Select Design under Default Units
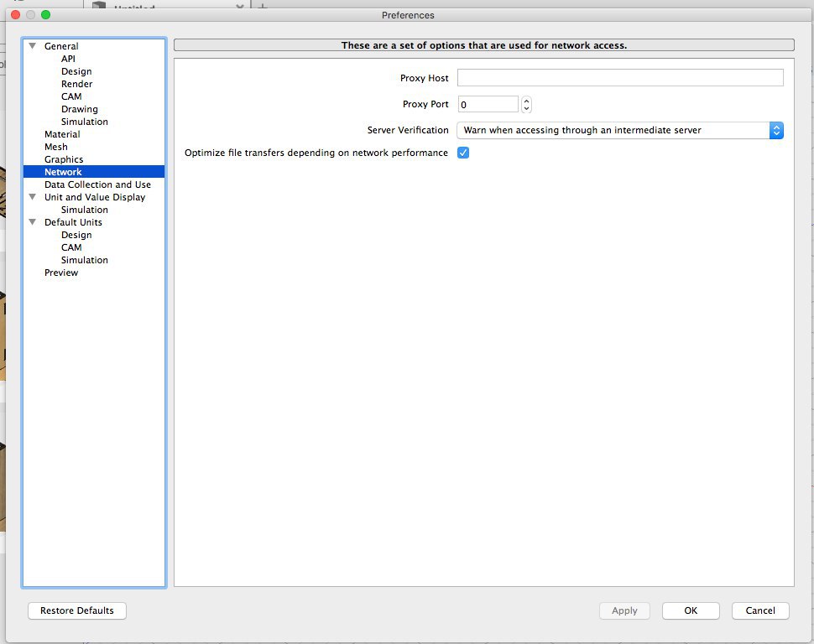 click(x=76, y=235)
